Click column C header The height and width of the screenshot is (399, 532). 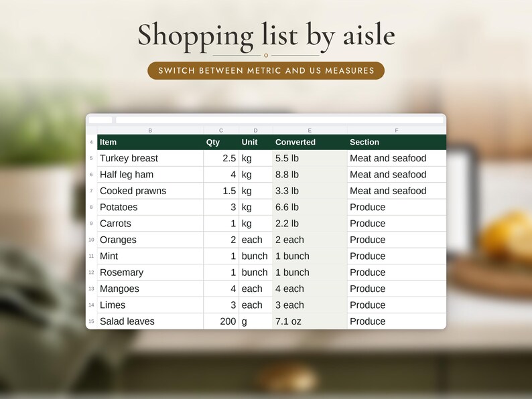coord(221,130)
